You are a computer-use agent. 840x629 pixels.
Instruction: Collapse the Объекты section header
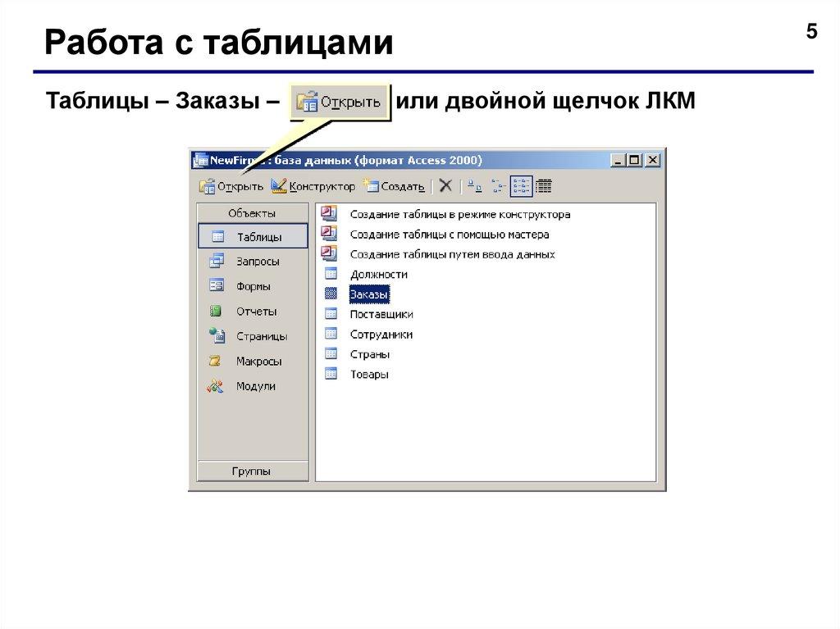252,213
